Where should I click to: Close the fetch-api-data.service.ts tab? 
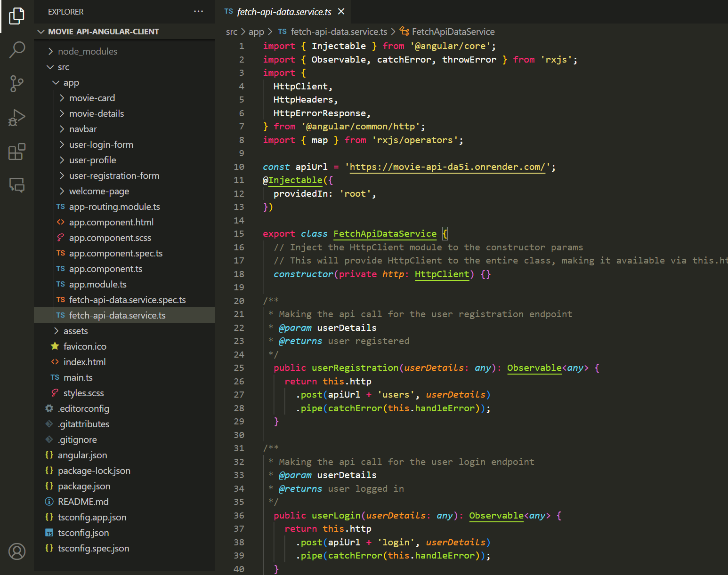(x=341, y=11)
